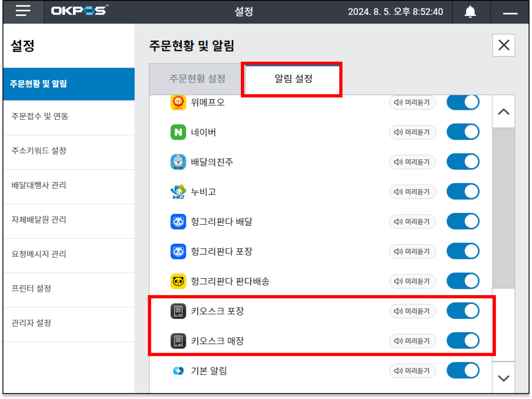The width and height of the screenshot is (532, 399).
Task: Click the 배달의진주 app icon
Action: [178, 162]
